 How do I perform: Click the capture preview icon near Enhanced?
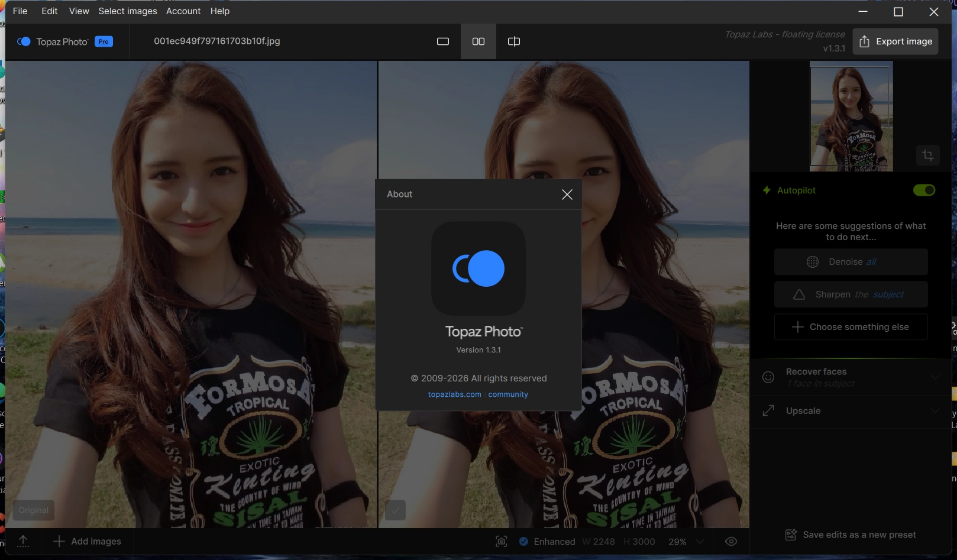(502, 542)
